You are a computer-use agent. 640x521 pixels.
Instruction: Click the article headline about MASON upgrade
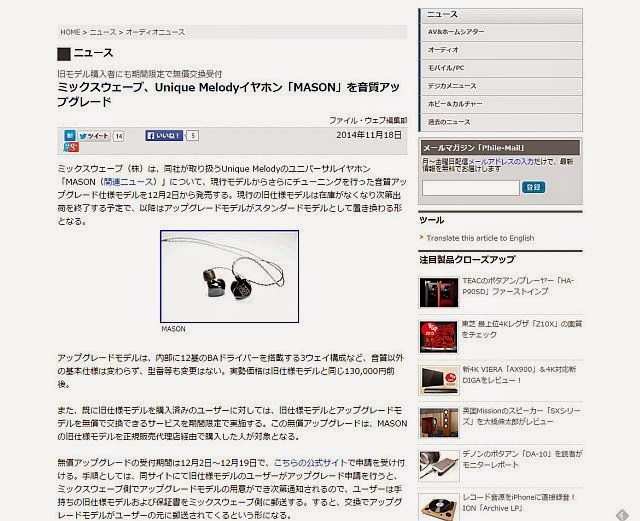point(229,94)
